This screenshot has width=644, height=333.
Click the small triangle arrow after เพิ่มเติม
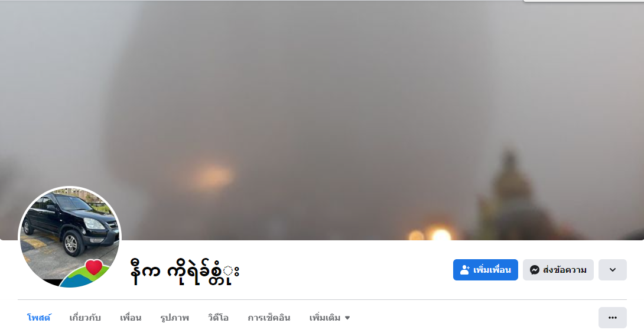coord(347,318)
